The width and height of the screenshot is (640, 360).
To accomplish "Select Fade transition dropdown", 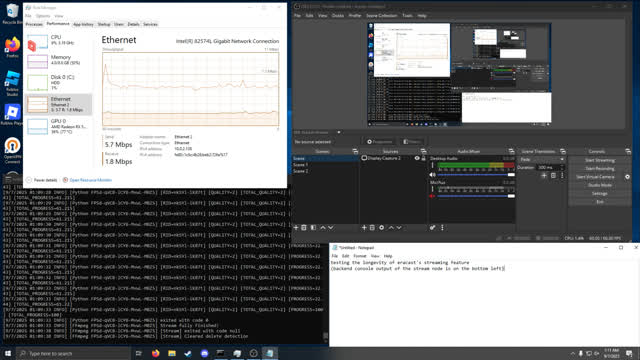I will (542, 159).
